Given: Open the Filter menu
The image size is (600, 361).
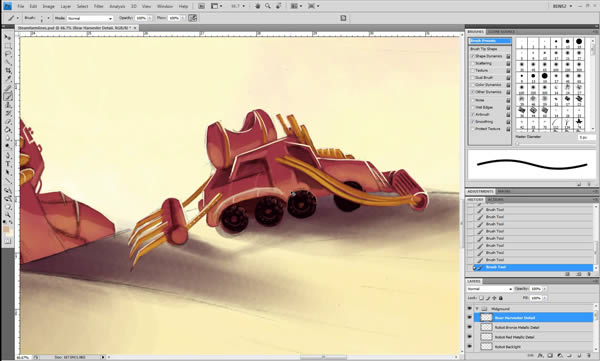Looking at the screenshot, I should pos(99,7).
